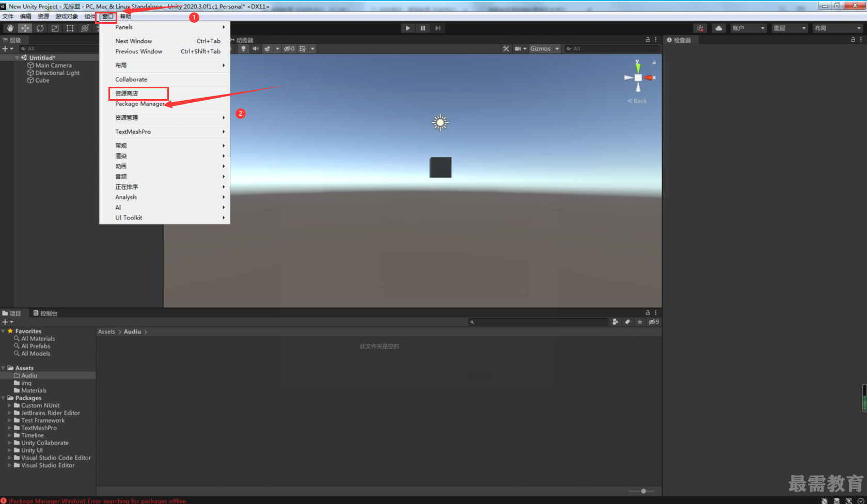Click the Pause button in the toolbar

pyautogui.click(x=423, y=28)
